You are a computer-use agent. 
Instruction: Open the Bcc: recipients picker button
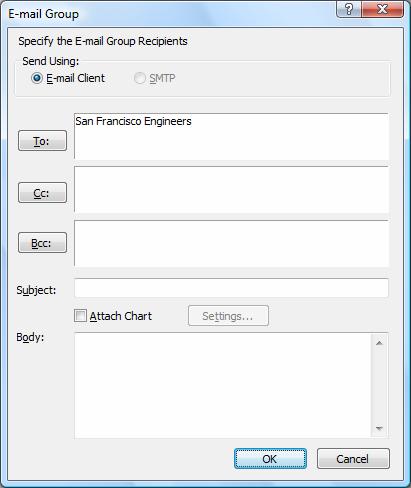click(42, 243)
